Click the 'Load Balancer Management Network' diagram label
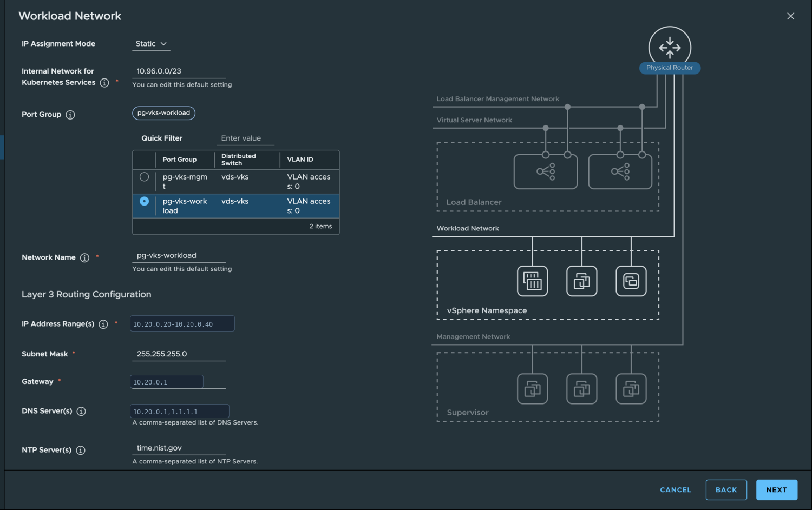Screen dimensions: 812x510 498,99
